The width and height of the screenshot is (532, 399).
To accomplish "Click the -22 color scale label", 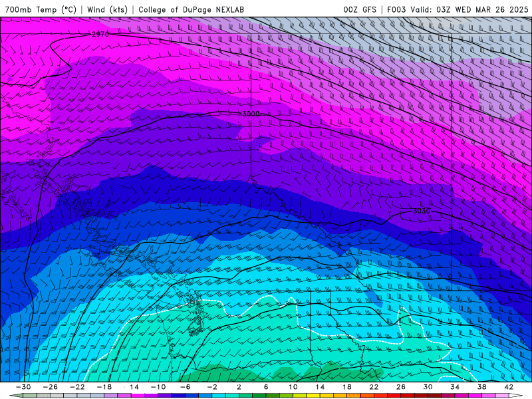I will tap(77, 387).
